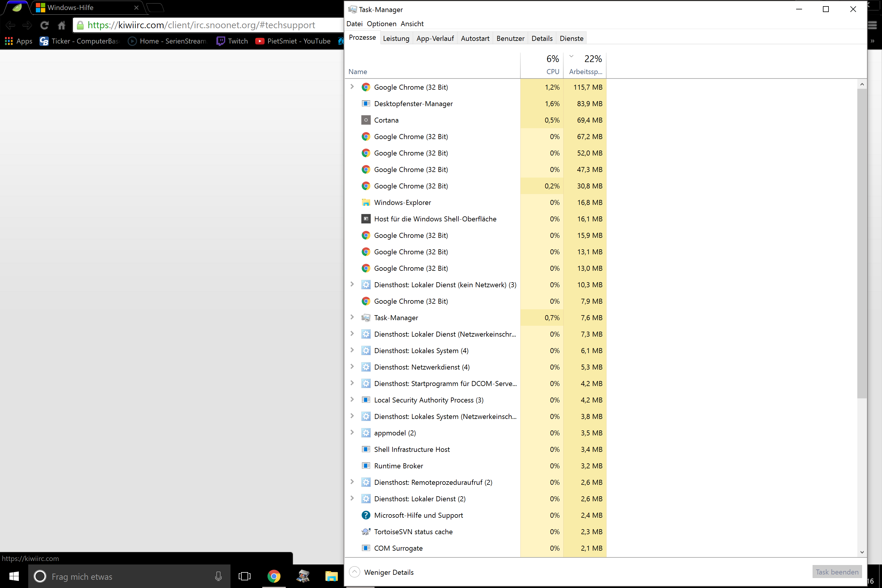
Task: Click the Cortana microphone icon
Action: (218, 576)
